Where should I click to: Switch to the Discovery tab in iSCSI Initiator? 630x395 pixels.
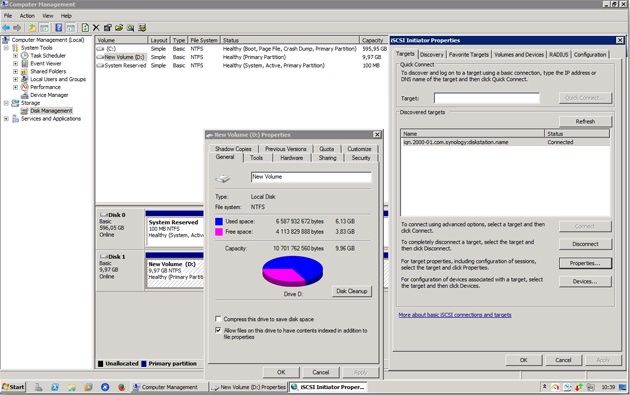point(432,55)
